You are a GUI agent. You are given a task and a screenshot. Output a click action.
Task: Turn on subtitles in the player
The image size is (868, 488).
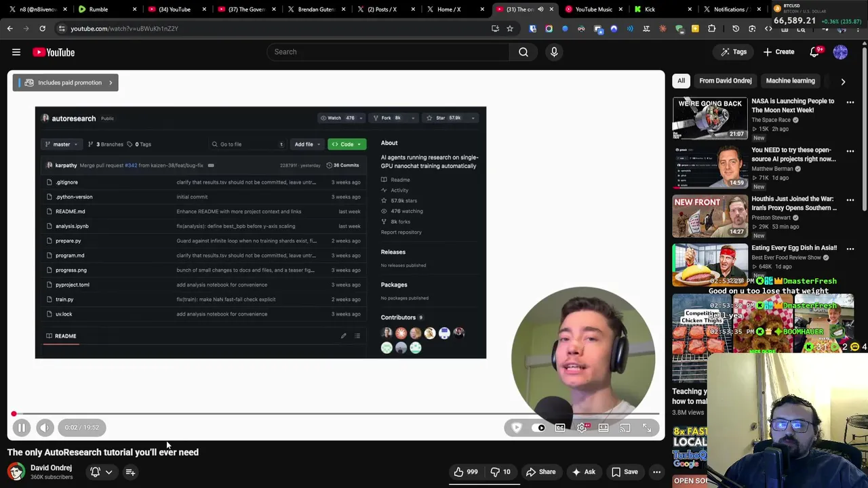coord(560,428)
